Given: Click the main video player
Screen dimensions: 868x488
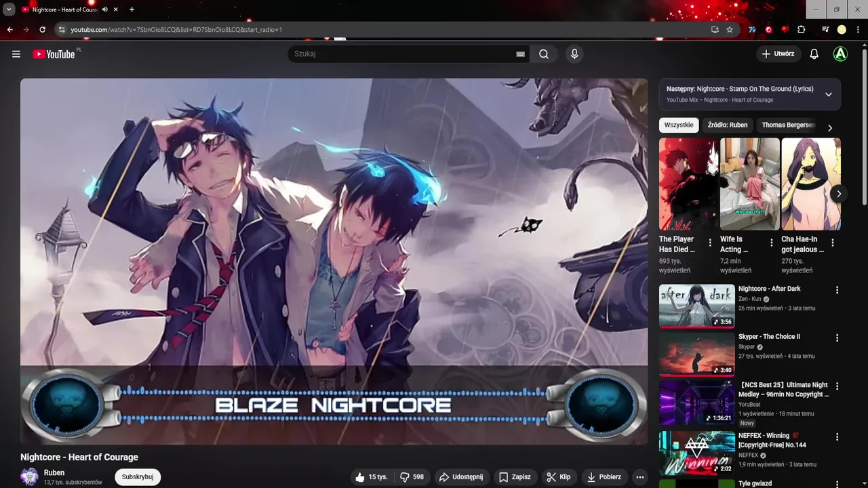Looking at the screenshot, I should click(x=334, y=261).
